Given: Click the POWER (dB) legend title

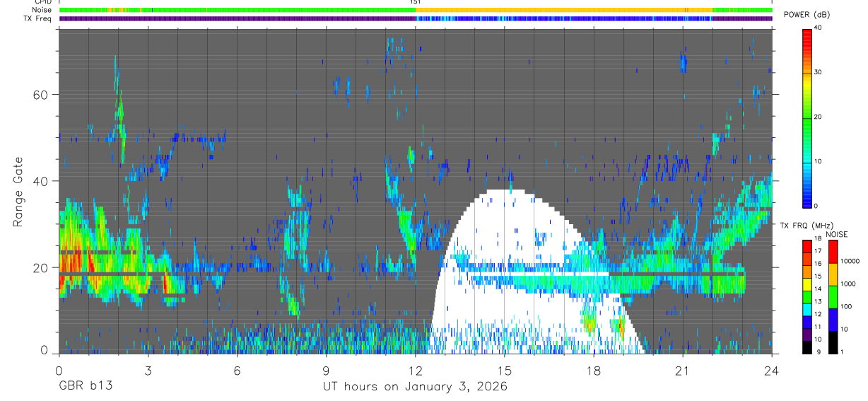Looking at the screenshot, I should click(807, 16).
